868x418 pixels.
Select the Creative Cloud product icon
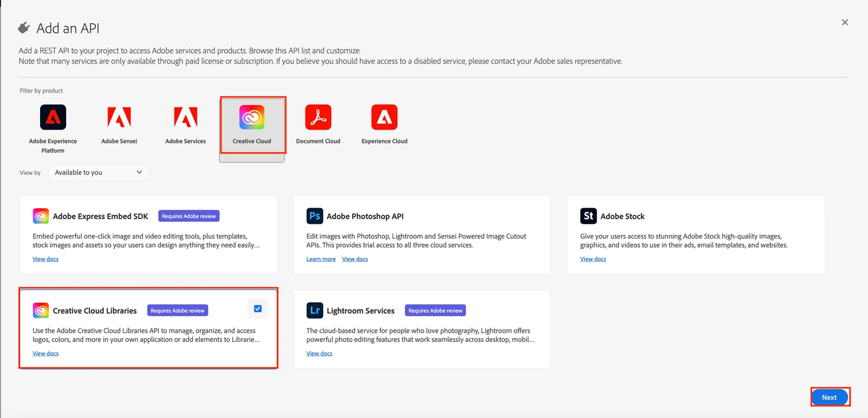(x=252, y=117)
